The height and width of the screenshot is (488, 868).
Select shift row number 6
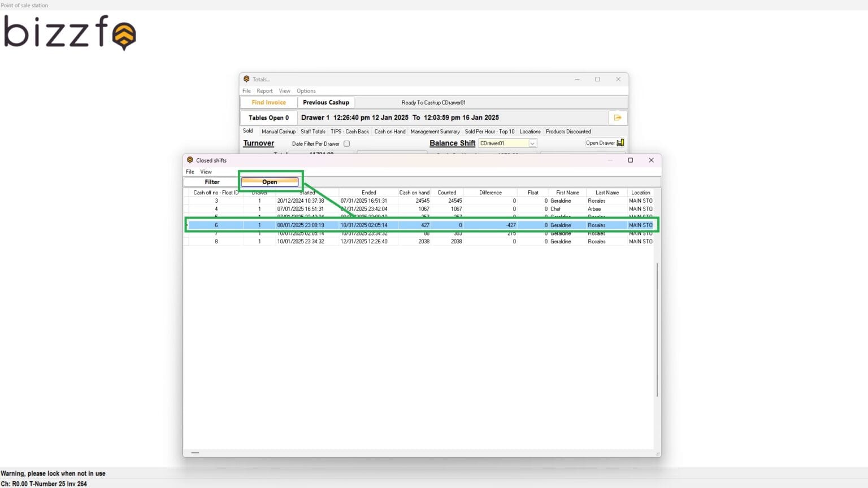click(396, 225)
